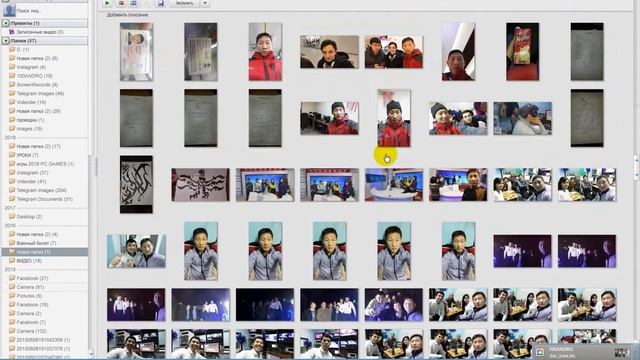Select the Новая папка (2) (17) folder
The width and height of the screenshot is (640, 360).
coord(38,146)
